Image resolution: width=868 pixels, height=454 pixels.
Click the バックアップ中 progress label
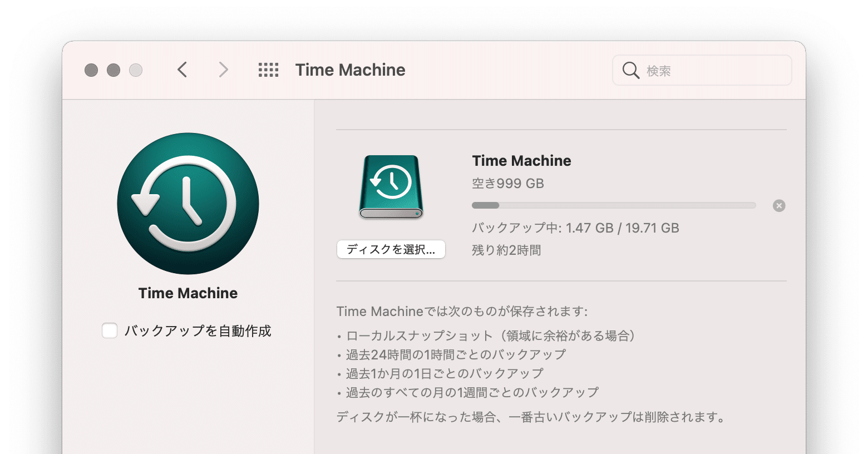(x=575, y=228)
